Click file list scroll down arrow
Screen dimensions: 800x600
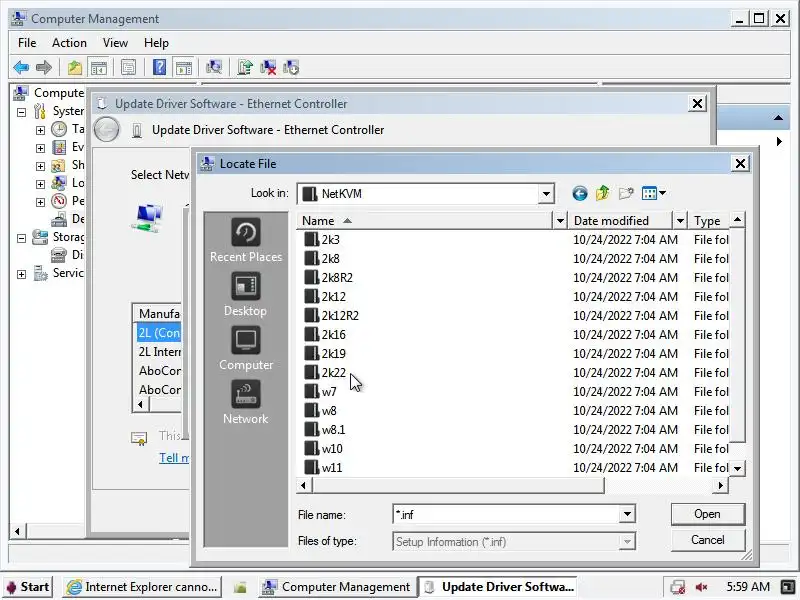(738, 468)
